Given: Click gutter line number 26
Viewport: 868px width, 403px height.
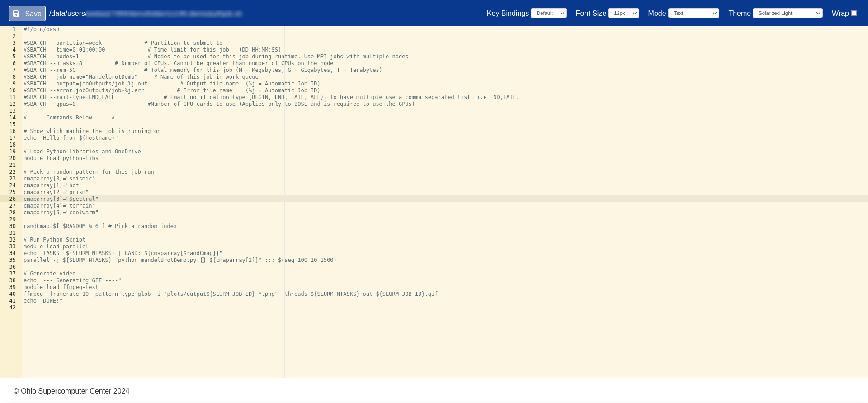Looking at the screenshot, I should click(13, 199).
